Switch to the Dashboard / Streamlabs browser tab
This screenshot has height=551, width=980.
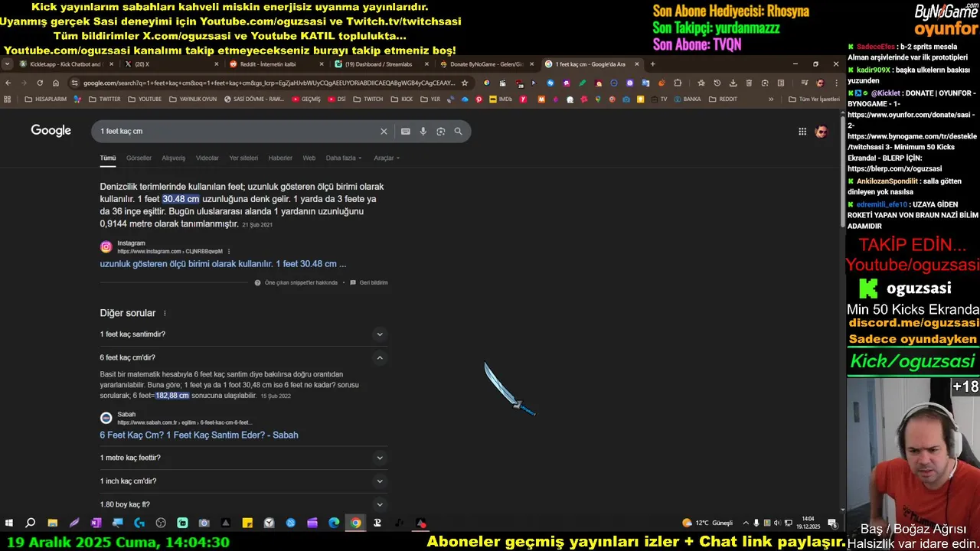coord(380,64)
